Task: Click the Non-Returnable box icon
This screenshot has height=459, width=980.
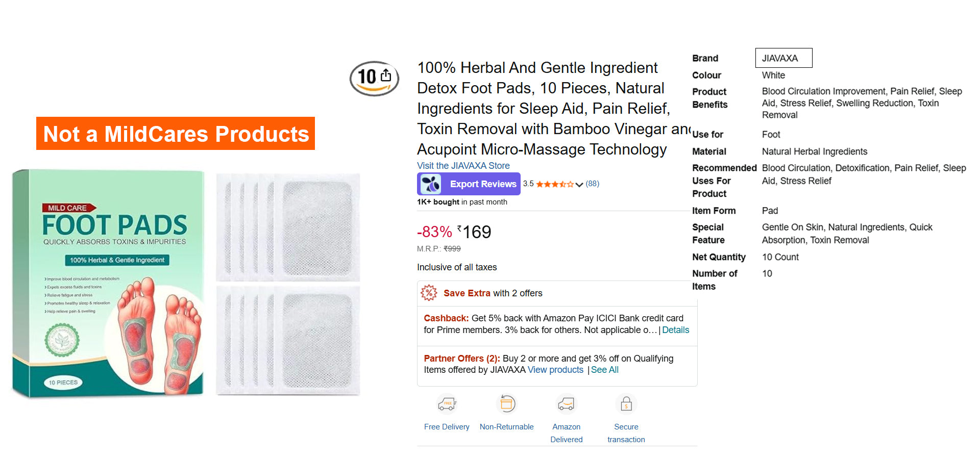Action: (506, 404)
